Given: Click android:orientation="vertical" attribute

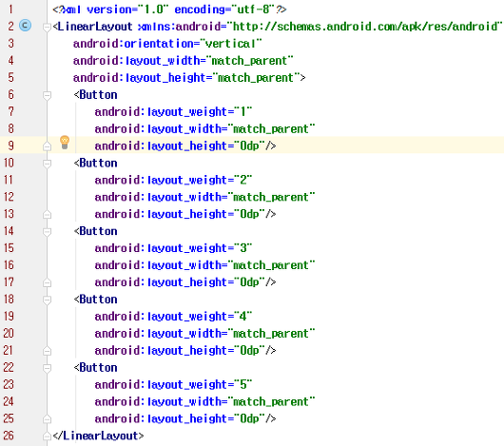Looking at the screenshot, I should pyautogui.click(x=167, y=44).
